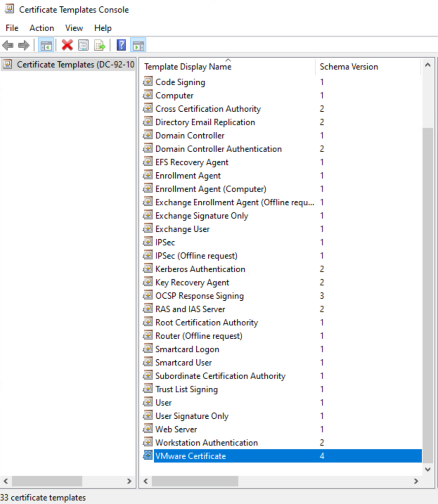Click the list's vertical scrollbar down arrow
The height and width of the screenshot is (504, 438).
(x=428, y=469)
